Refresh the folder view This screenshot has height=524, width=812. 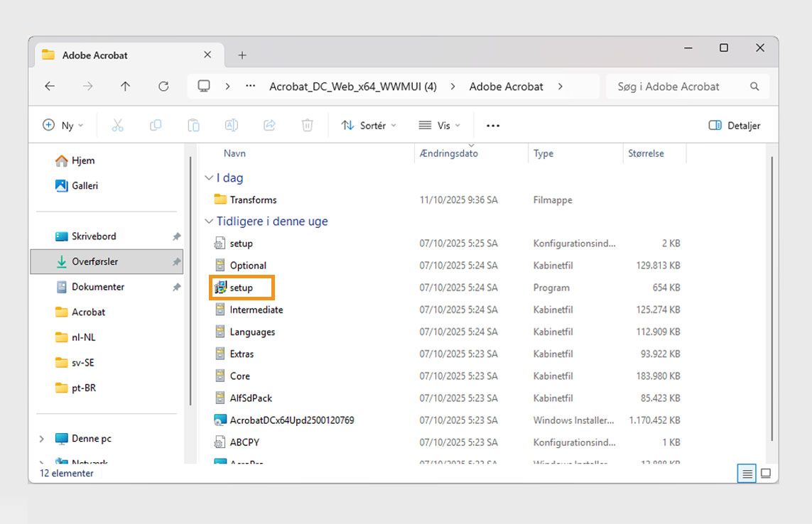163,86
